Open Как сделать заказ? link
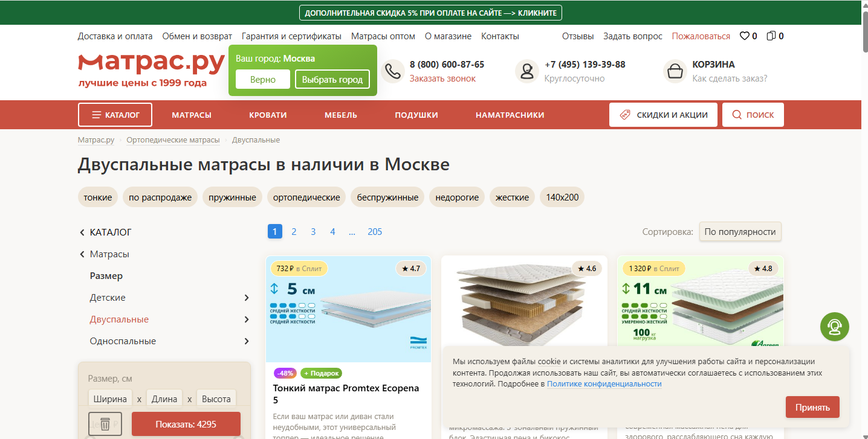The image size is (868, 439). pyautogui.click(x=730, y=79)
